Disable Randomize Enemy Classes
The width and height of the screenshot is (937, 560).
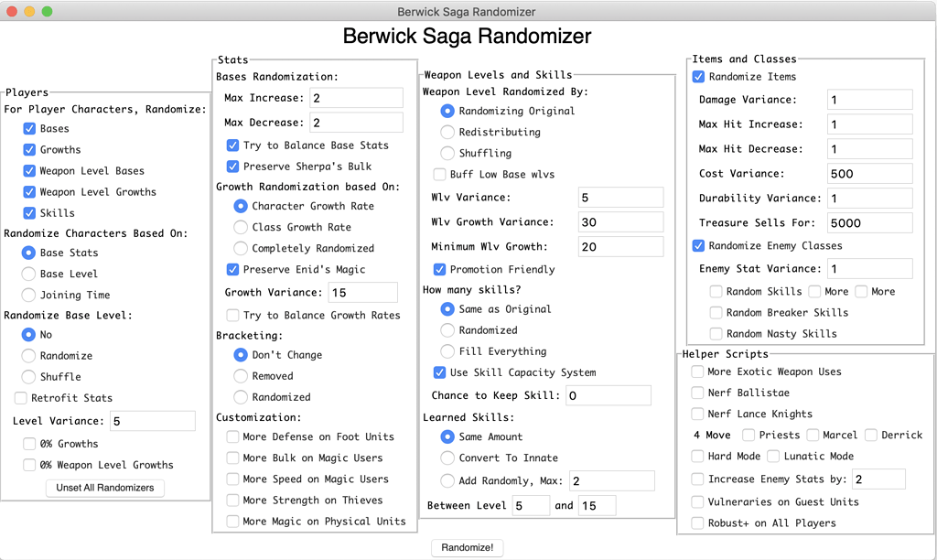698,245
